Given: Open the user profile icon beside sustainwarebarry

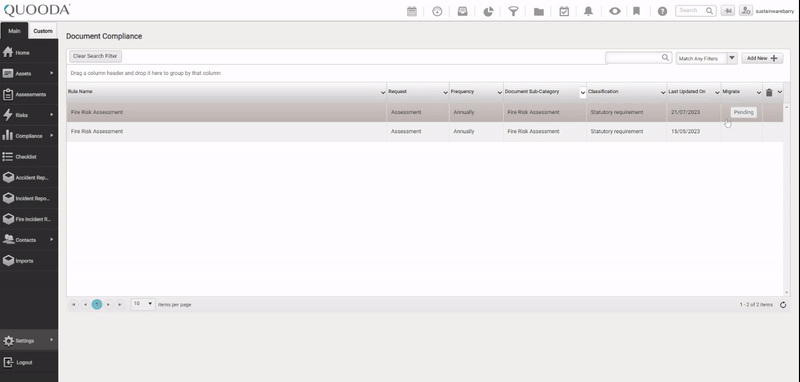Looking at the screenshot, I should [x=746, y=11].
